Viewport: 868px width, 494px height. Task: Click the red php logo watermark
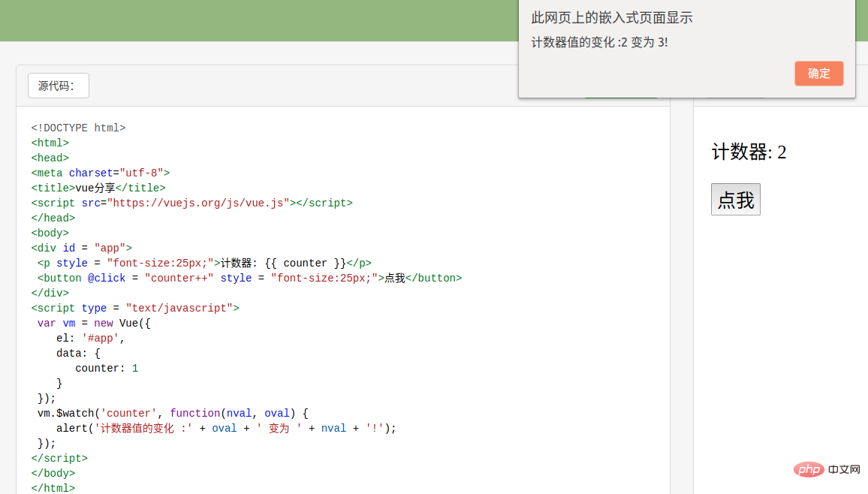(x=807, y=469)
